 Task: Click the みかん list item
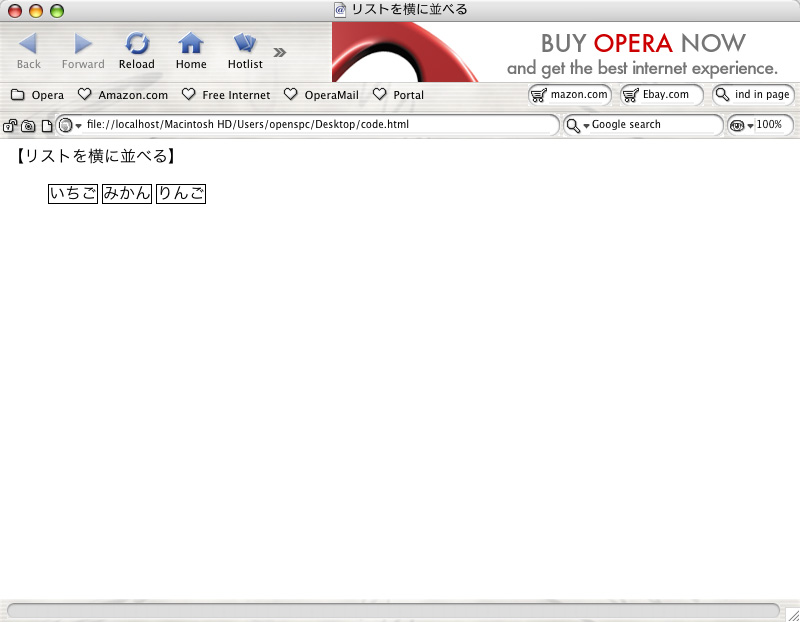pyautogui.click(x=127, y=193)
